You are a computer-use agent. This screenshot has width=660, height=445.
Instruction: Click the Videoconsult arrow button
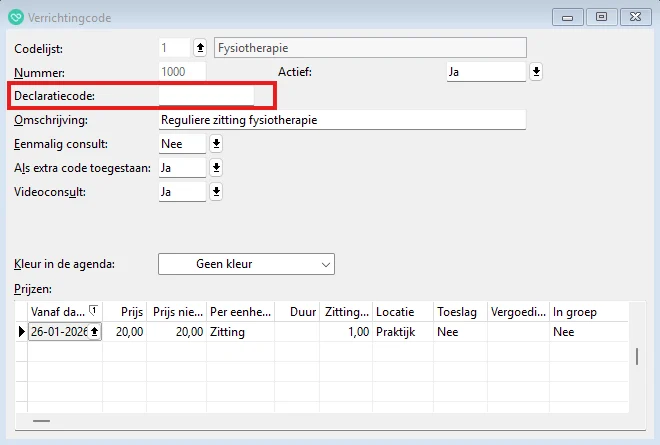[216, 192]
